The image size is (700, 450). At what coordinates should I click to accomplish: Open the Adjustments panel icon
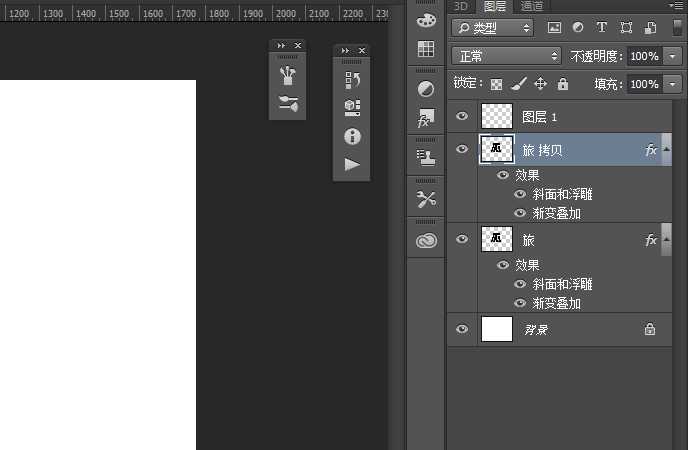[426, 89]
